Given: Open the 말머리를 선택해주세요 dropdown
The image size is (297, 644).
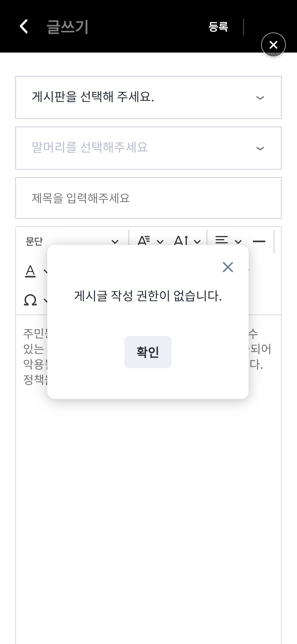Looking at the screenshot, I should coord(148,148).
